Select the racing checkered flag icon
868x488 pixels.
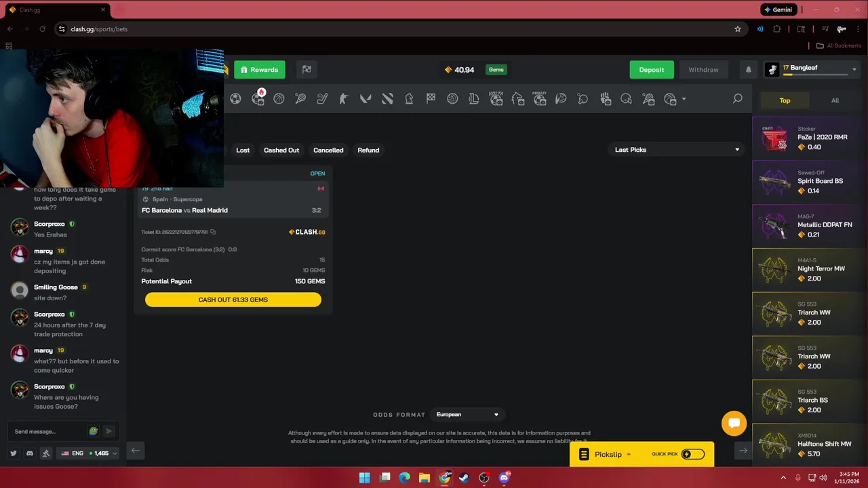click(x=431, y=99)
